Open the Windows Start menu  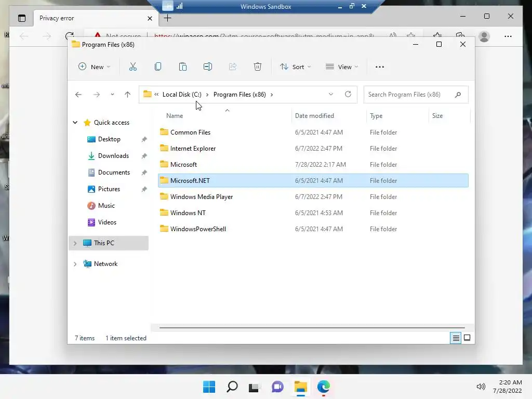tap(209, 387)
